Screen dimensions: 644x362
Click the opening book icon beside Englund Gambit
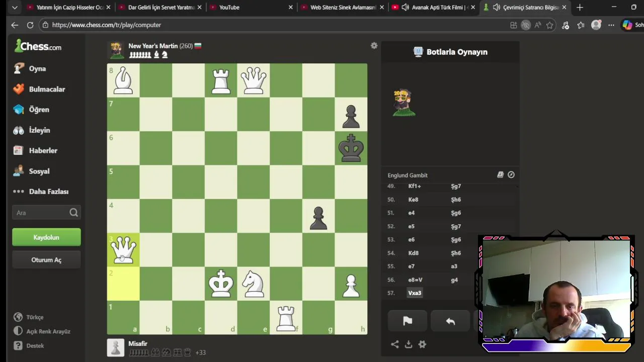(500, 175)
